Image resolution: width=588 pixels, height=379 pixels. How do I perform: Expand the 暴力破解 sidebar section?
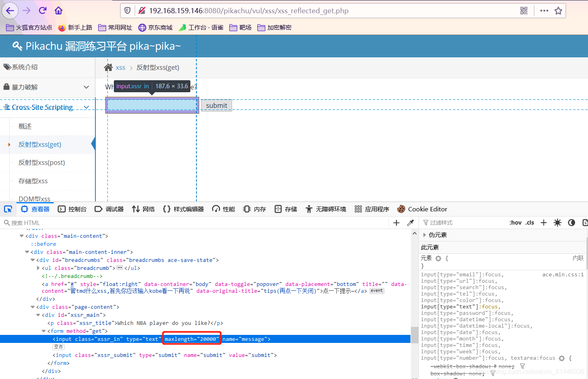coord(47,87)
